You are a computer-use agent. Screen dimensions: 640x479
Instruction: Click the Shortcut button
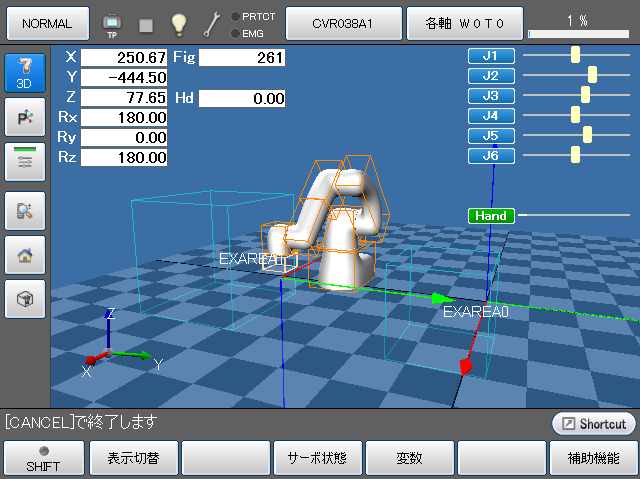[593, 424]
